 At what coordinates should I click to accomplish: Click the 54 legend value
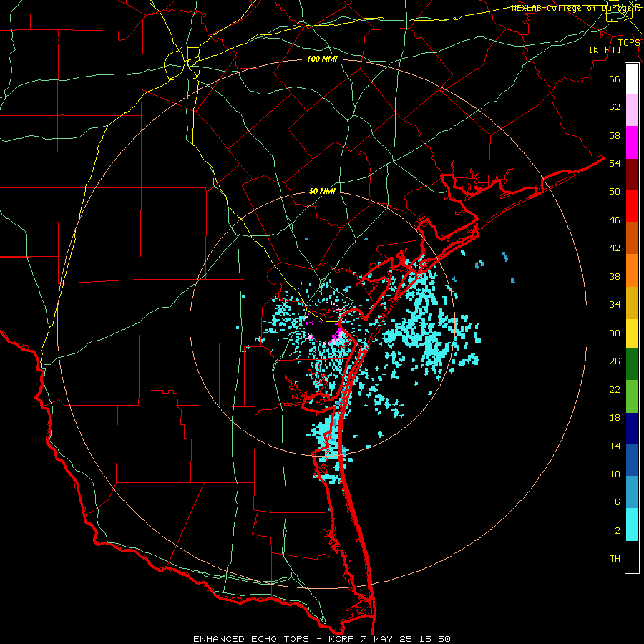click(615, 163)
